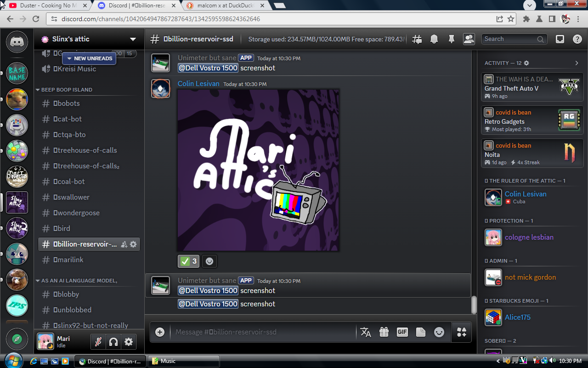Unmute the microphone
The width and height of the screenshot is (588, 368).
pyautogui.click(x=97, y=342)
